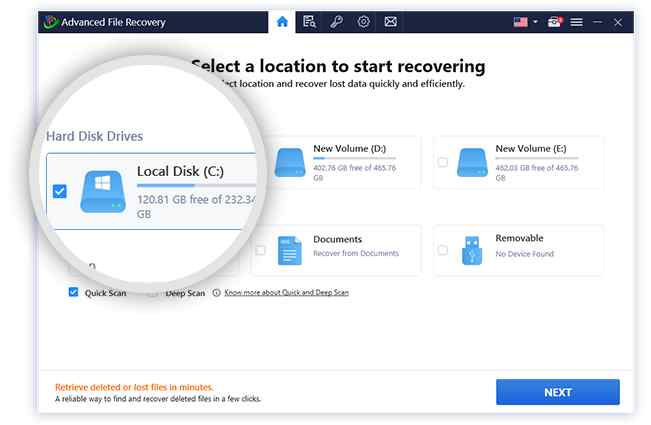The image size is (651, 425).
Task: Click the notifications icon with red badge
Action: (554, 21)
